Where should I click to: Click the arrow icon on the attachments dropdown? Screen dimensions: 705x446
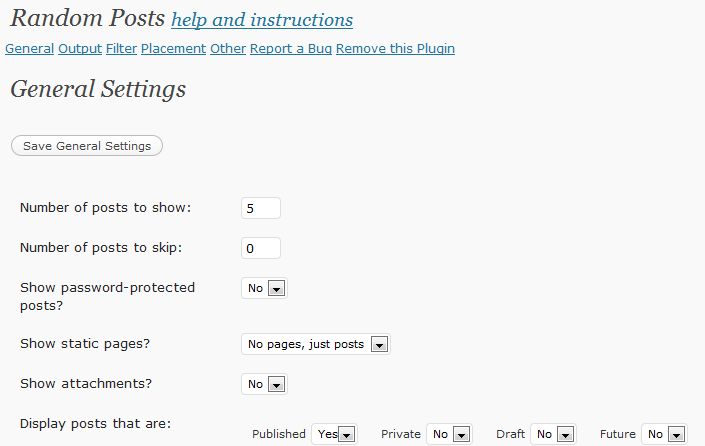[277, 385]
